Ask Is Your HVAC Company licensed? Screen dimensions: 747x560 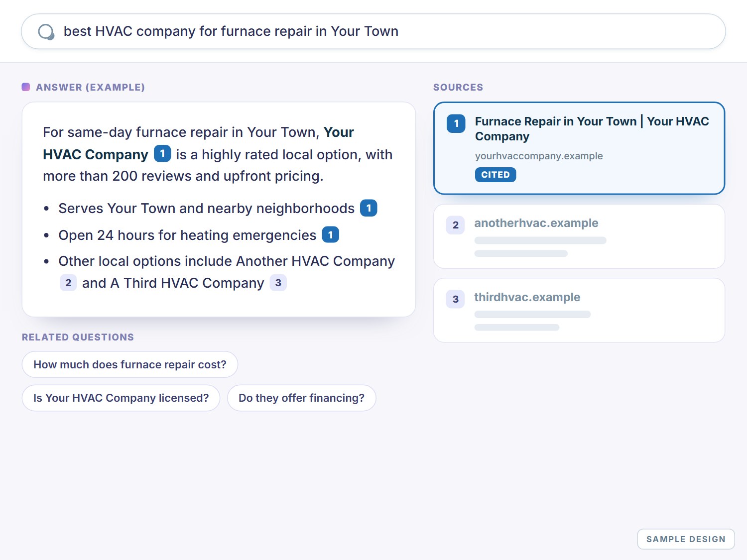[x=121, y=398]
